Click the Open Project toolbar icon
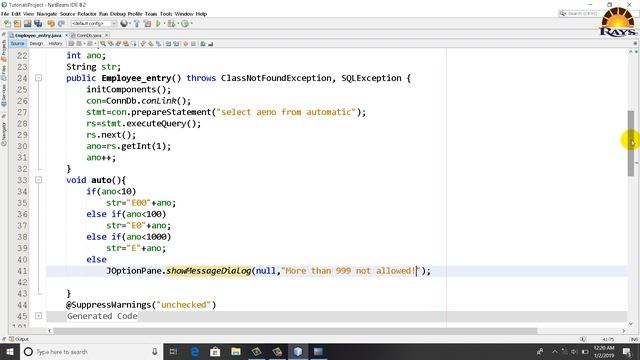Viewport: 640px width, 360px height. (x=28, y=24)
